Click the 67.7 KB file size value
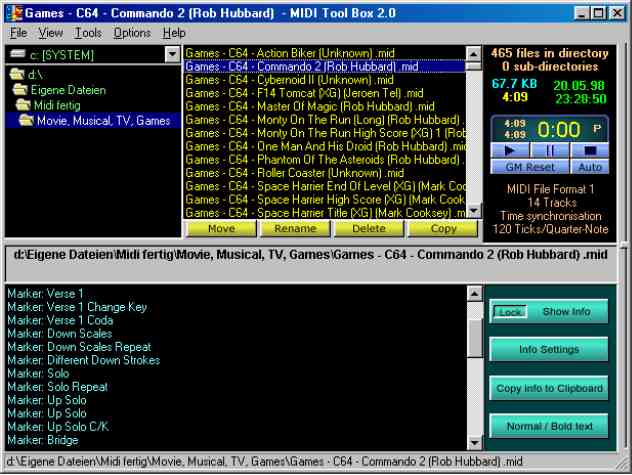 click(x=514, y=83)
